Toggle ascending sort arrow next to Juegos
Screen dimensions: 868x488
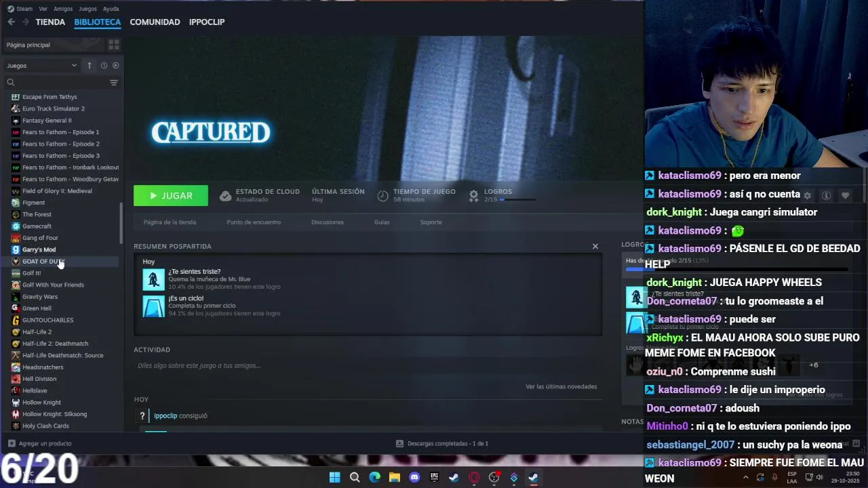coord(89,66)
